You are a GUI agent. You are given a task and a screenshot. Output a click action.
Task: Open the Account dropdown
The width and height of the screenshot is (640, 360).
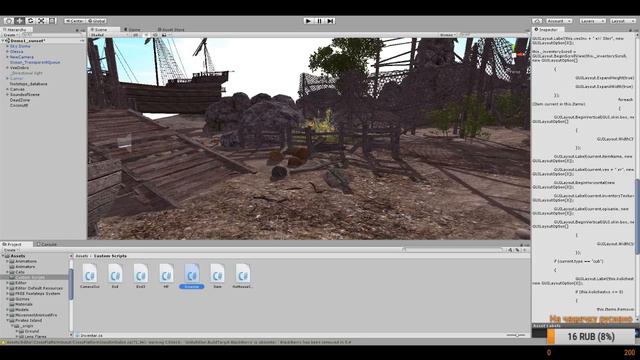pyautogui.click(x=559, y=21)
